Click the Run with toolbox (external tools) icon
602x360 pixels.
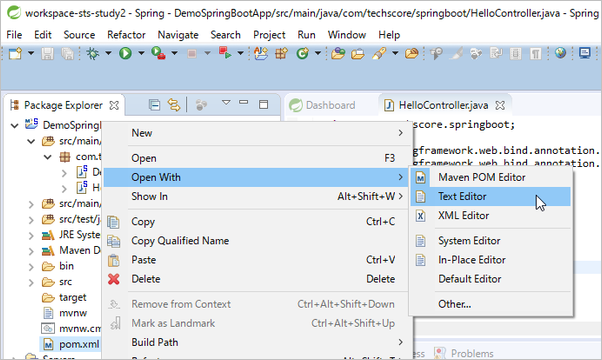pyautogui.click(x=158, y=53)
